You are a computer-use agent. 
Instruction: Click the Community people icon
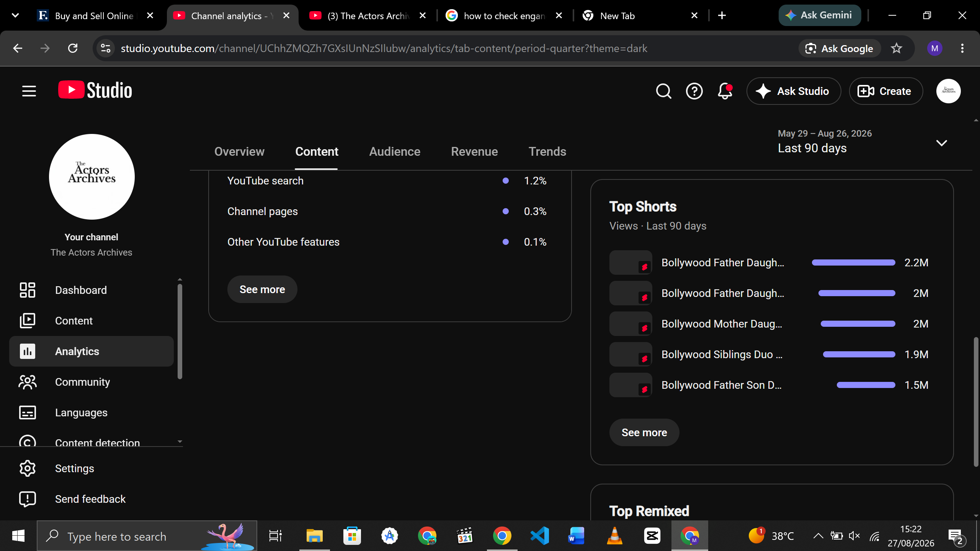click(x=28, y=382)
